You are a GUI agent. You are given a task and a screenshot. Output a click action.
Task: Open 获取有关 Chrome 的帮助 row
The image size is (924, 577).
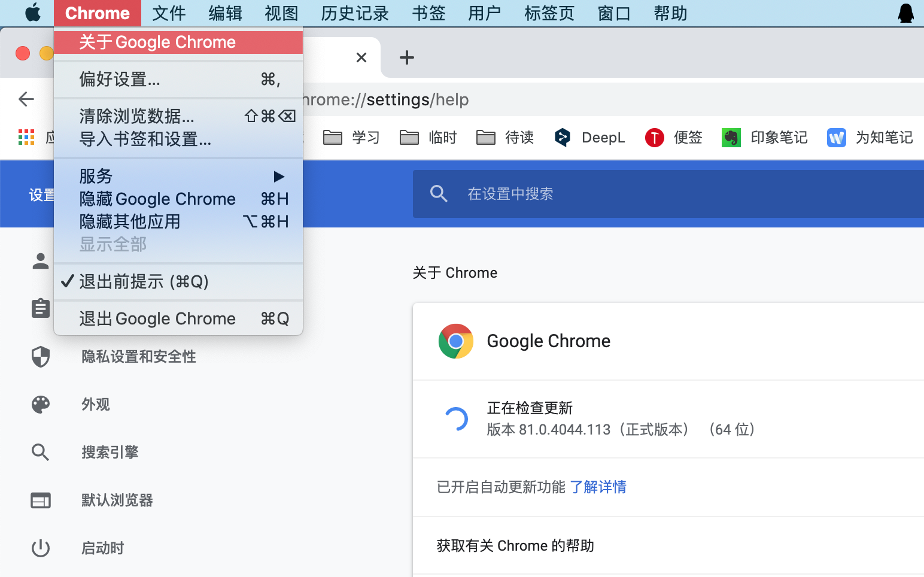click(x=668, y=546)
